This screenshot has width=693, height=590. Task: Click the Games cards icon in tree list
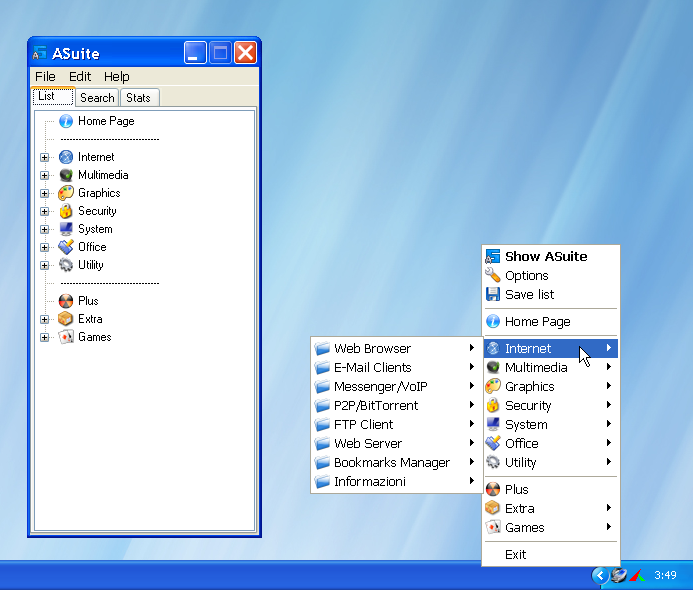coord(66,337)
